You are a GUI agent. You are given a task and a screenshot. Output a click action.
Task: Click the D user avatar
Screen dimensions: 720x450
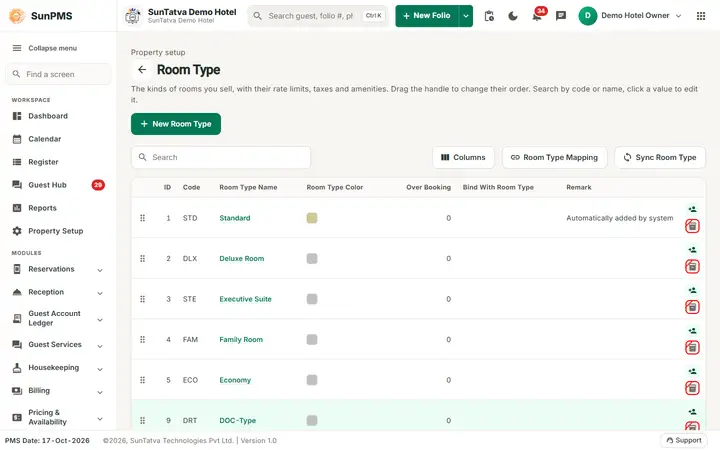coord(587,16)
